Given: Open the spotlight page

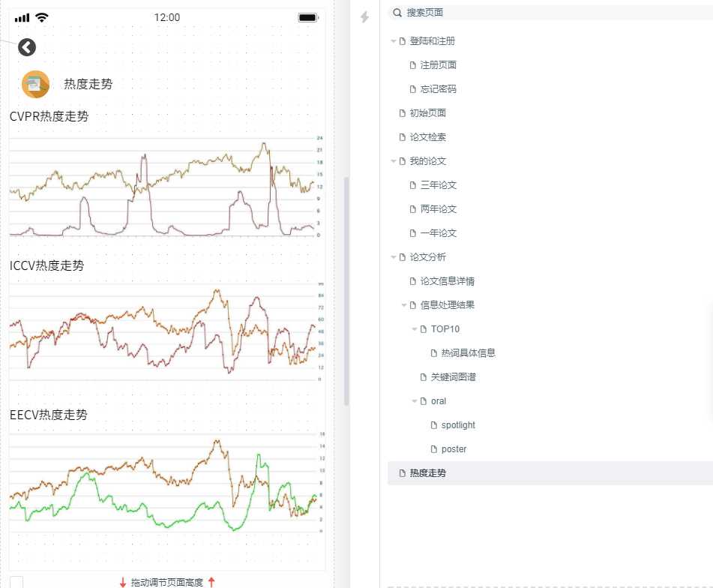Looking at the screenshot, I should [x=458, y=425].
